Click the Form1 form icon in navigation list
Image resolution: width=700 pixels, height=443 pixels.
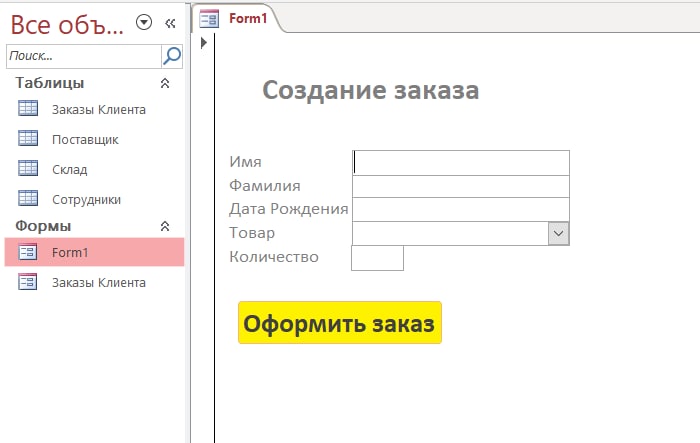28,252
